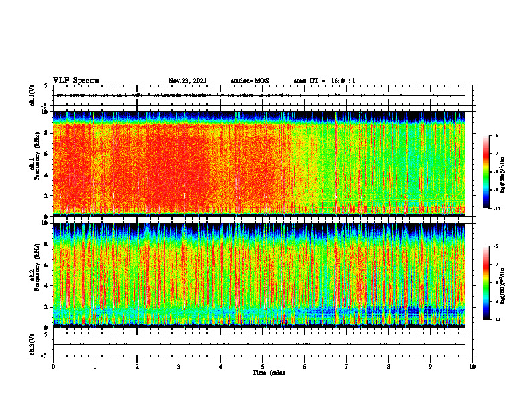Click the "Time (min)" x-axis label

[x=269, y=373]
